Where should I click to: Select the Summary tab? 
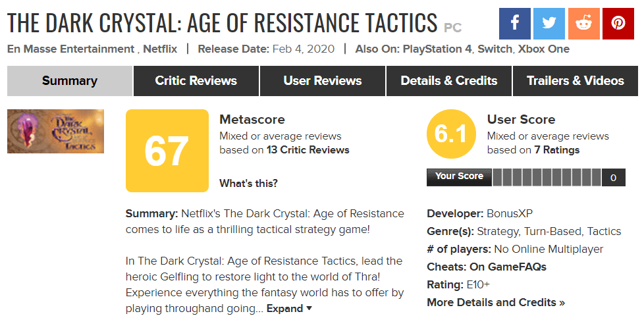tap(69, 81)
